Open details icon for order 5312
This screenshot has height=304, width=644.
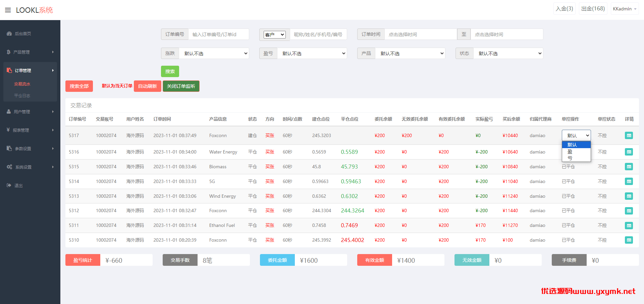pos(629,210)
